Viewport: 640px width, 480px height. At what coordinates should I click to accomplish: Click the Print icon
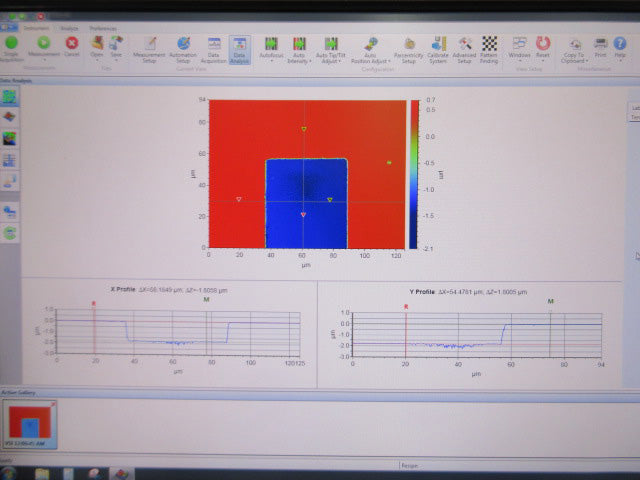[600, 45]
